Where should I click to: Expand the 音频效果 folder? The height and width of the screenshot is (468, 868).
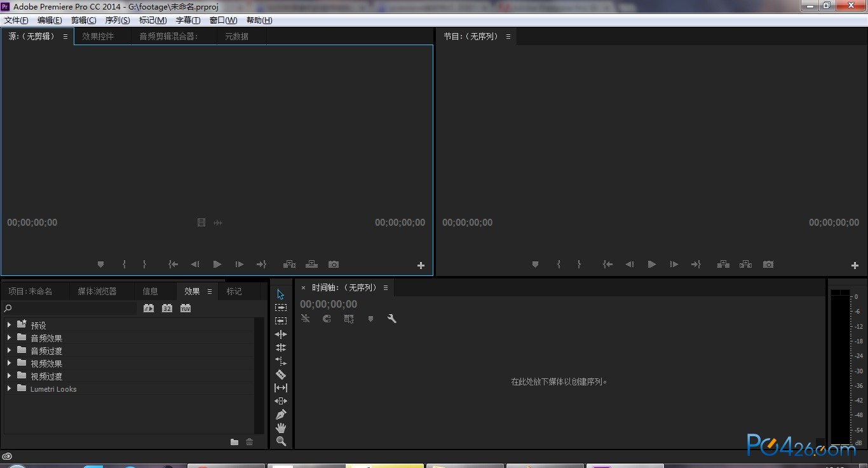point(9,338)
